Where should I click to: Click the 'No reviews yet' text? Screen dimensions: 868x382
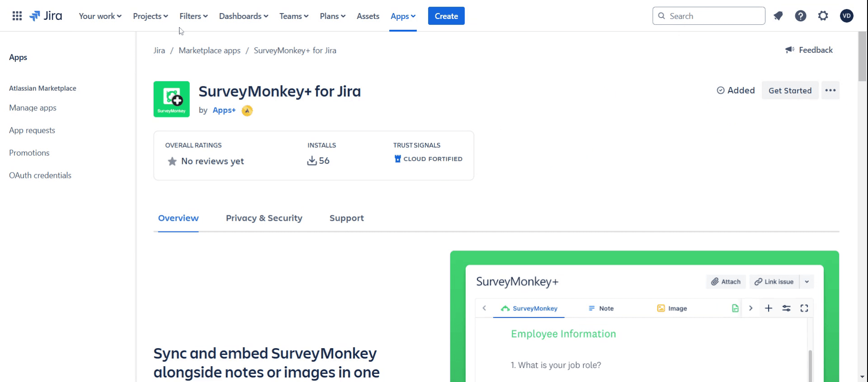pyautogui.click(x=212, y=161)
